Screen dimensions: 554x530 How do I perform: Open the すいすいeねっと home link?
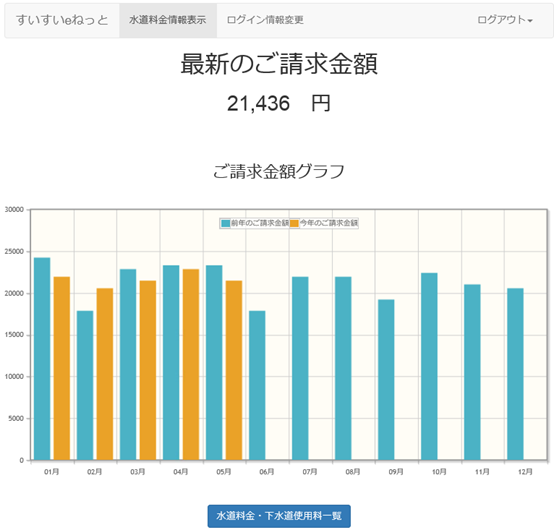pos(62,20)
